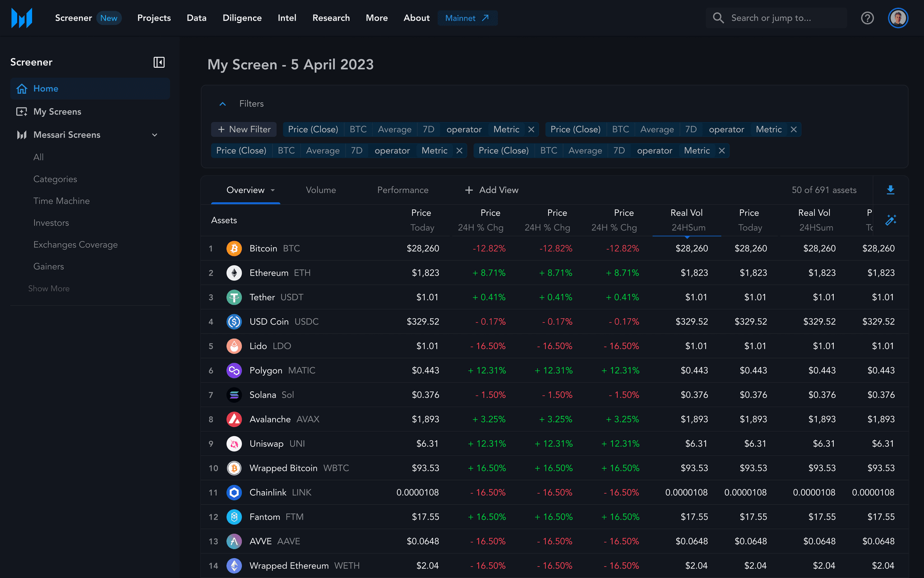Open the Screener top menu
This screenshot has width=924, height=578.
pos(74,18)
